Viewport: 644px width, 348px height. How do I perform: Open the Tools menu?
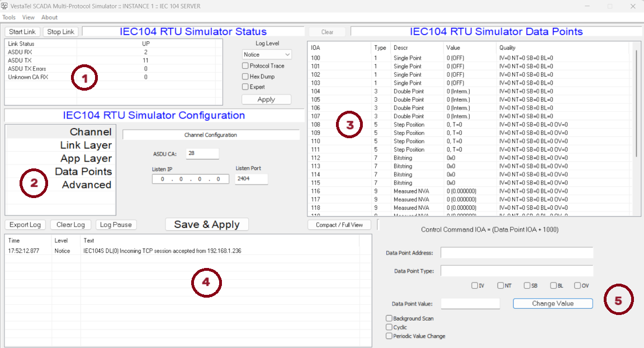[x=9, y=17]
